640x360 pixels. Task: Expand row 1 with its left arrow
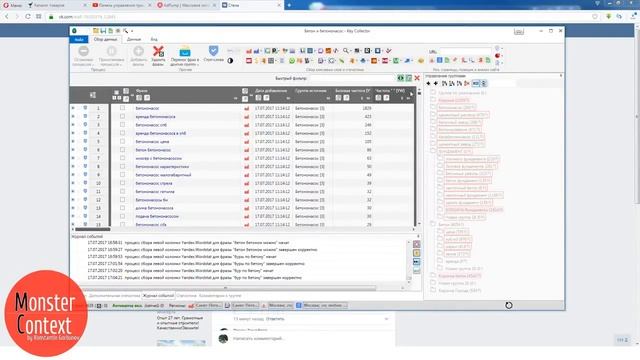(x=73, y=108)
